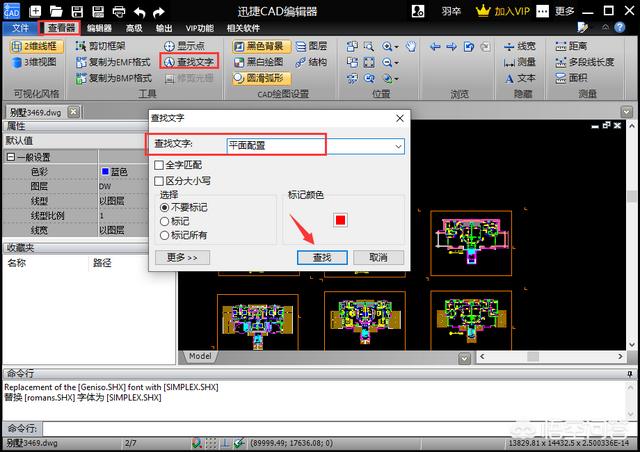
Task: Open the 查找文字 tool in ribbon
Action: [189, 62]
